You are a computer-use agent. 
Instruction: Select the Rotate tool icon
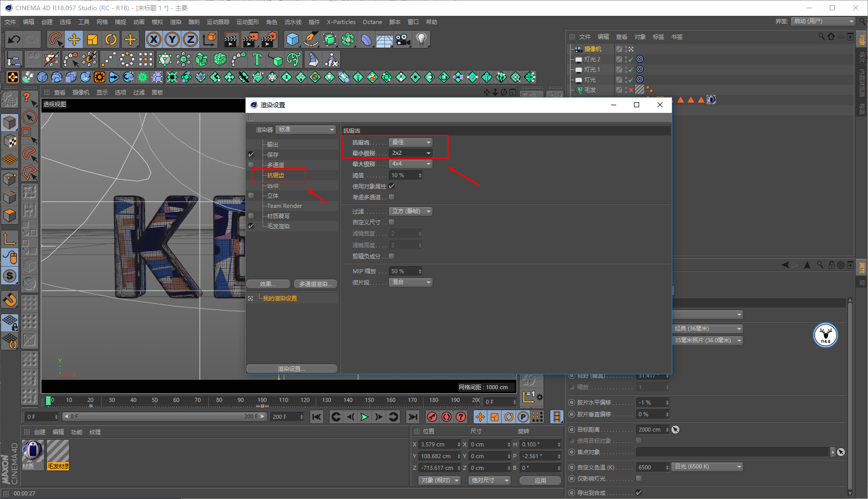coord(111,39)
